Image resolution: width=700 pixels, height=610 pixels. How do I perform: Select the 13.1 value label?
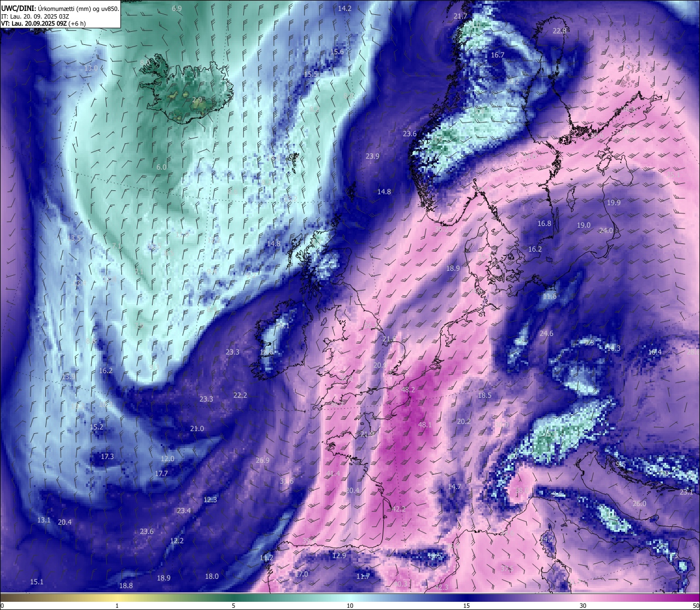44,520
